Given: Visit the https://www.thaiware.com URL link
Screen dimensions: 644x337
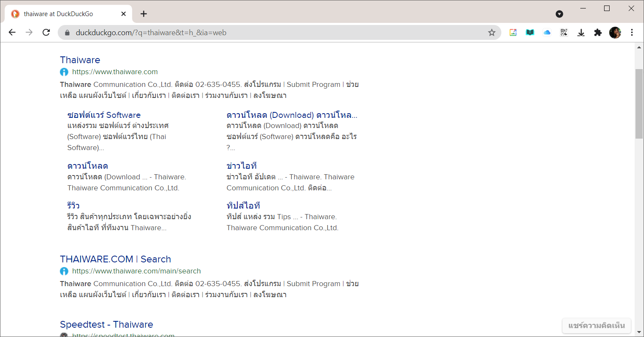Looking at the screenshot, I should point(115,72).
